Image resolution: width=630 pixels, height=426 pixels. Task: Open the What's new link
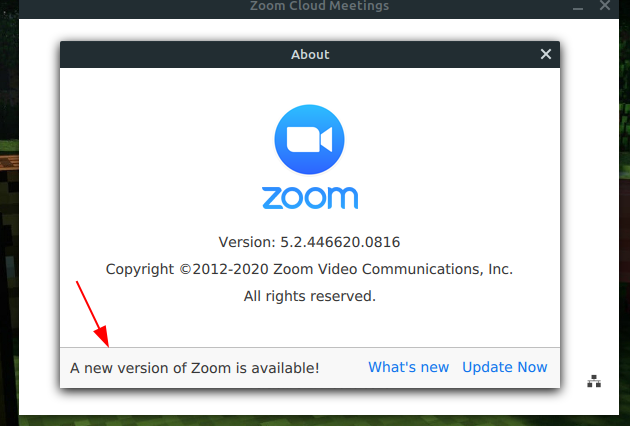tap(409, 367)
